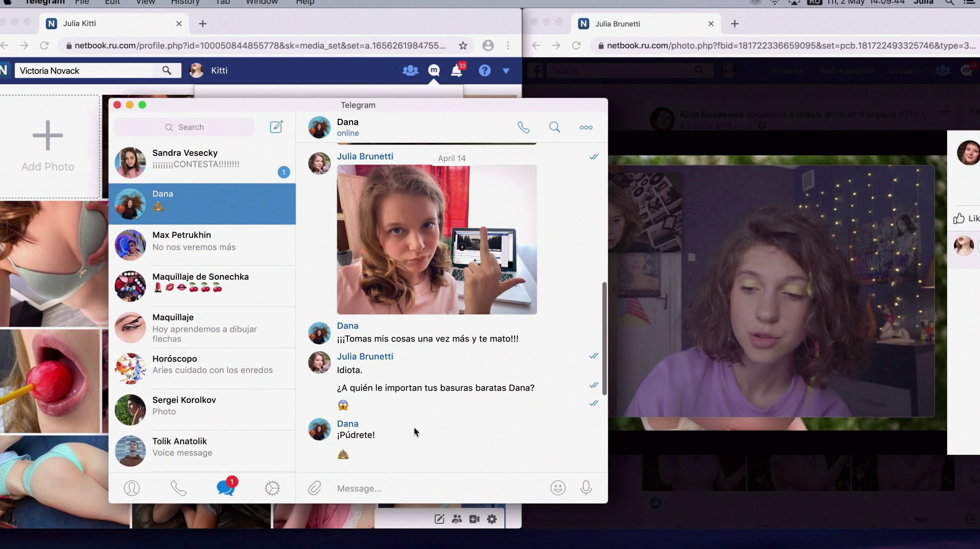Close the Julia Kitti browser tab
The height and width of the screenshot is (549, 980).
point(179,24)
